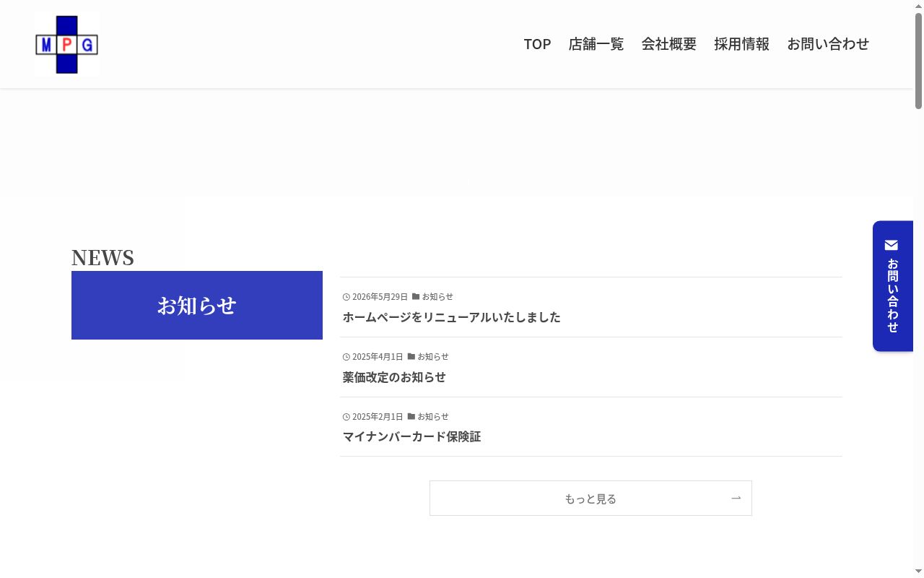924x578 pixels.
Task: Open the 採用情報 menu item
Action: (742, 44)
